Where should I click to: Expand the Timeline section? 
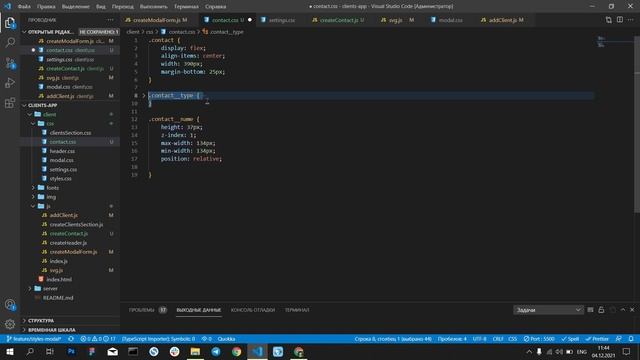[70, 330]
